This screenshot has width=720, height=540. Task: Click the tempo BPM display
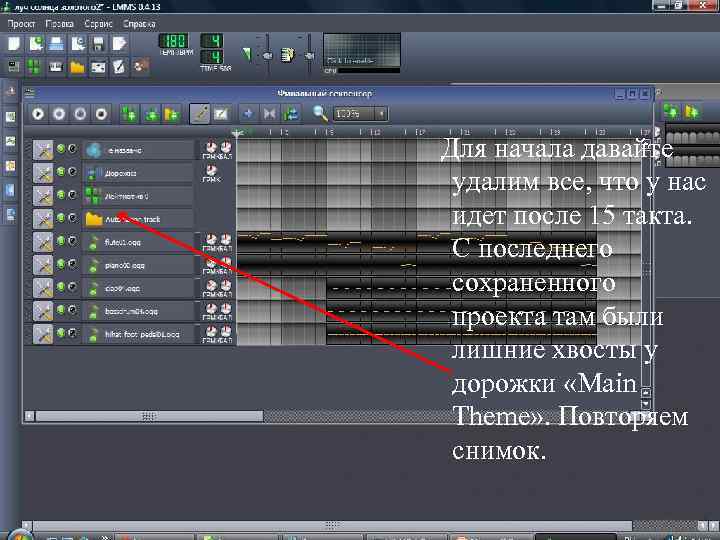click(174, 41)
